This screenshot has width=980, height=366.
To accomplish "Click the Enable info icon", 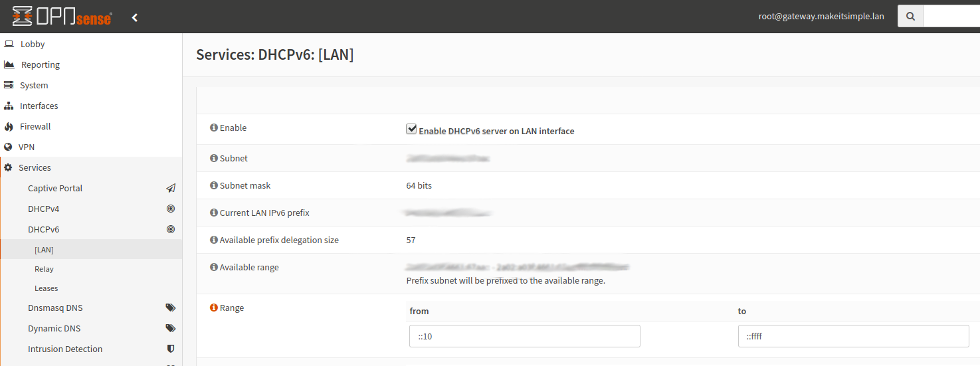I will [214, 128].
